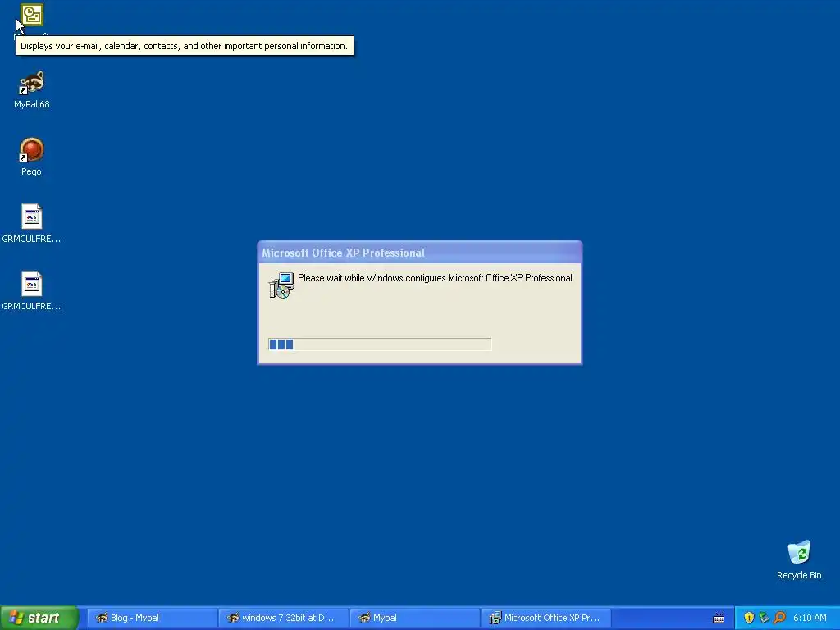Open the Microsoft Outlook desktop shortcut

pos(32,15)
